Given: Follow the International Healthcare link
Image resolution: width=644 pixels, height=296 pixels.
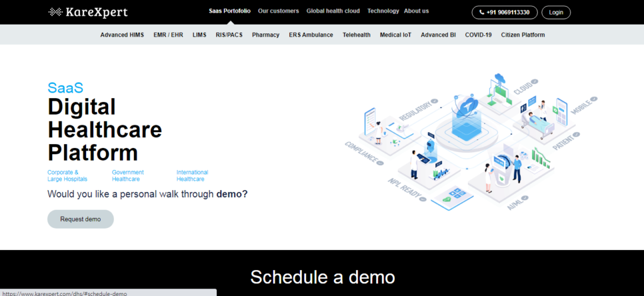Looking at the screenshot, I should coord(192,176).
